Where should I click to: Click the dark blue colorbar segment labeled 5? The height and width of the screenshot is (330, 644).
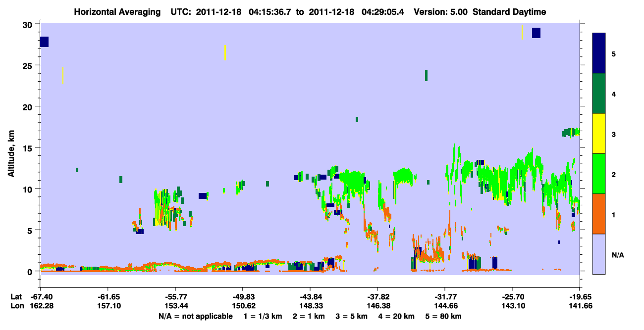pos(599,53)
